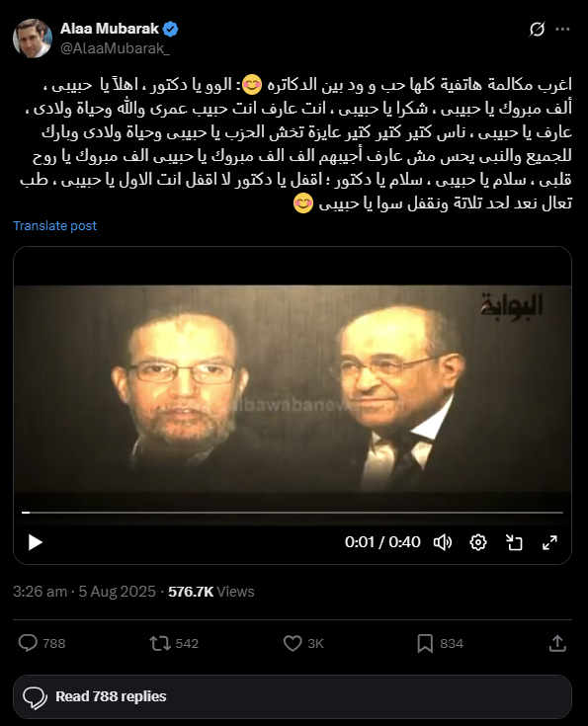Screen dimensions: 588x726
Task: Open the @AlaaMubarak_ handle link
Action: [115, 48]
